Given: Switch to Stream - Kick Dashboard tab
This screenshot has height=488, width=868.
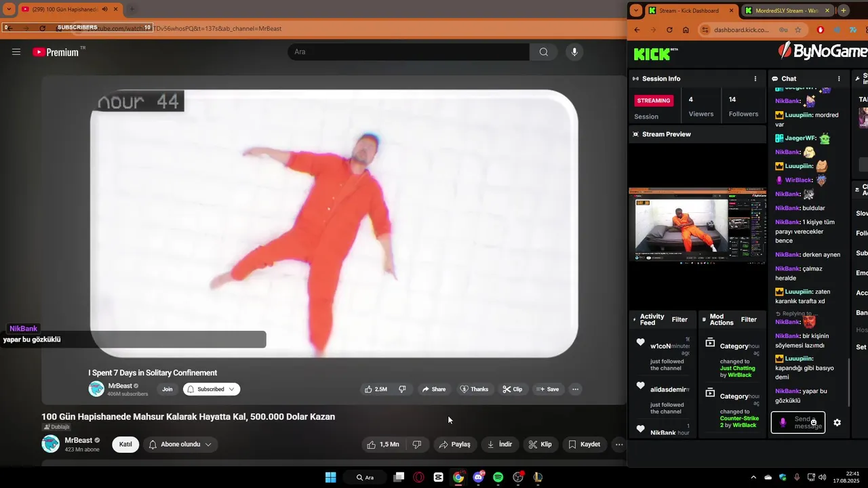Looking at the screenshot, I should 692,10.
